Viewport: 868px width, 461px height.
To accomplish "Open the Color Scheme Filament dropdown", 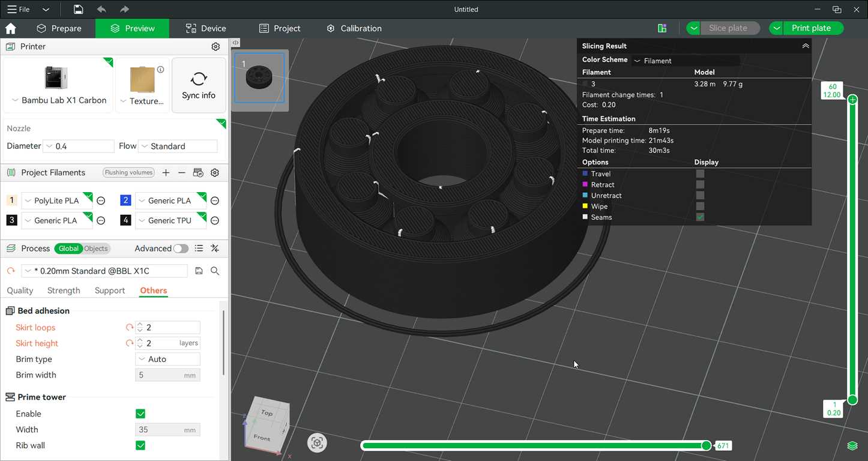I will tap(686, 61).
